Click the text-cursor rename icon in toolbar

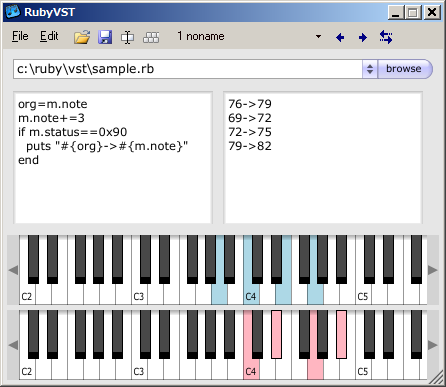pyautogui.click(x=127, y=37)
